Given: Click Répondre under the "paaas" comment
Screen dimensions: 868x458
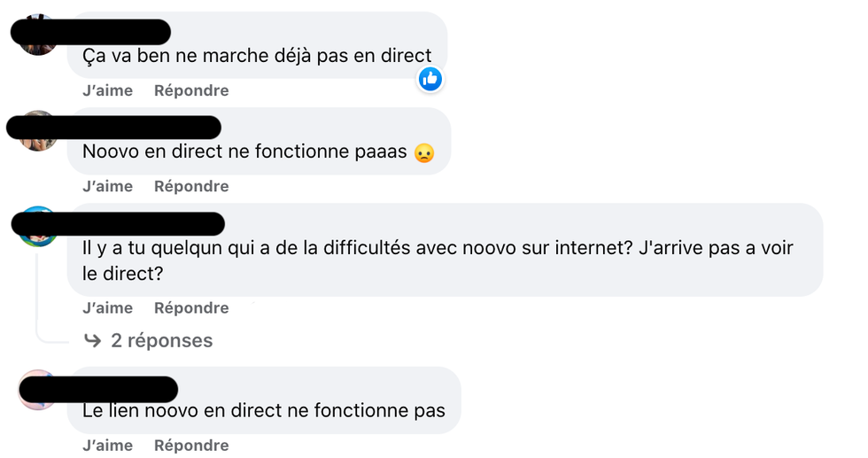Looking at the screenshot, I should click(191, 186).
